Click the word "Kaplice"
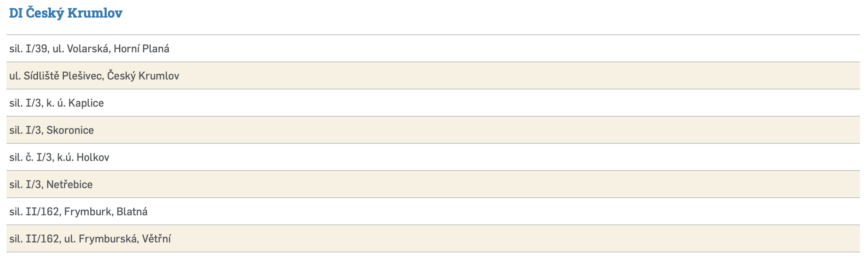 click(x=86, y=103)
